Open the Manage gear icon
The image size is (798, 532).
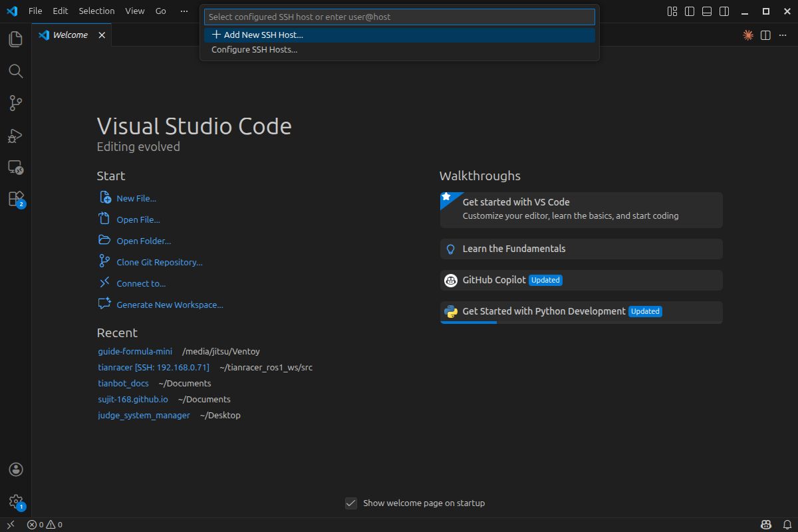[x=16, y=501]
